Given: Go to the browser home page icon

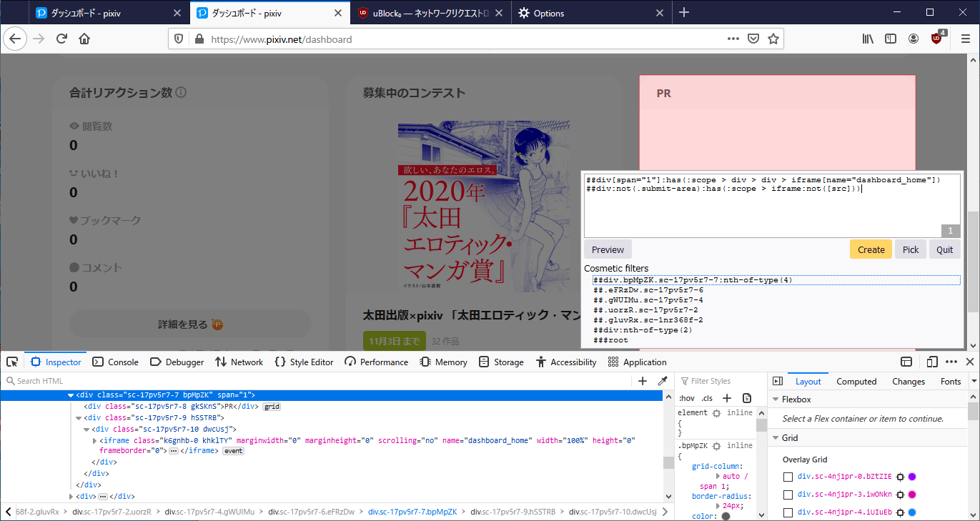Looking at the screenshot, I should click(84, 39).
